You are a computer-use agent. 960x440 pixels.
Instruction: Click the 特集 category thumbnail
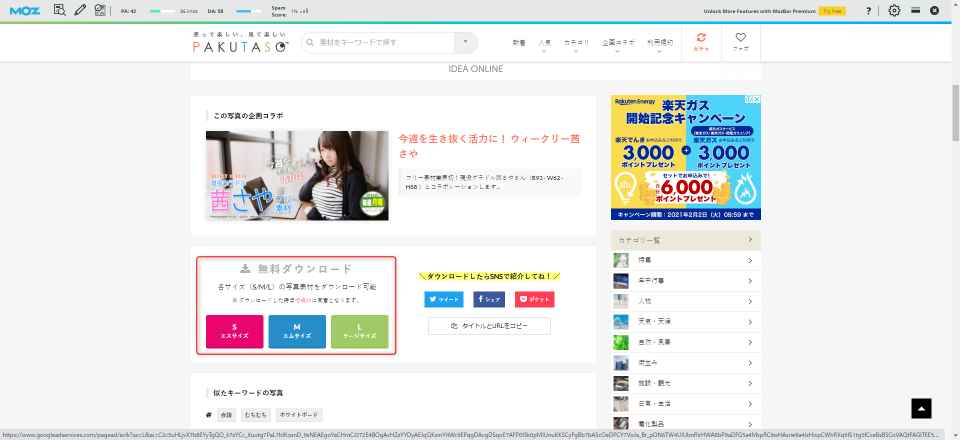tap(621, 261)
